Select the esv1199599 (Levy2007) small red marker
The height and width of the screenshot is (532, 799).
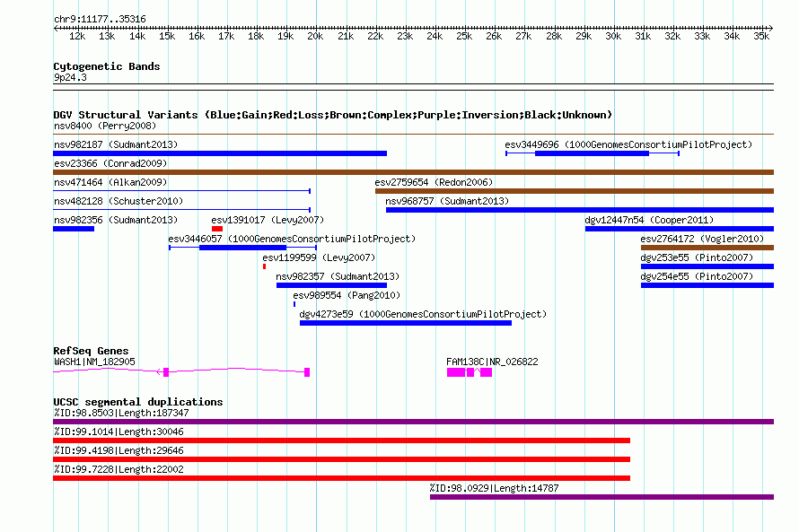(x=265, y=266)
